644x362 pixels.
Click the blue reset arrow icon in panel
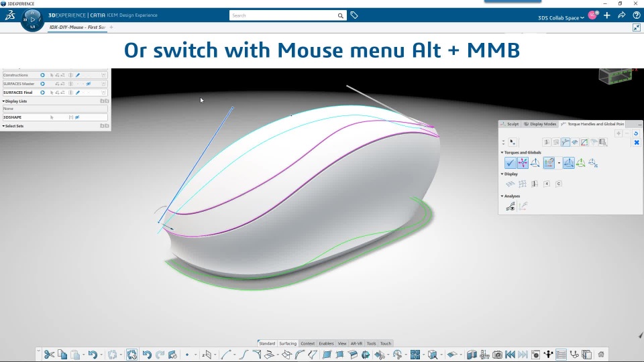click(x=636, y=133)
